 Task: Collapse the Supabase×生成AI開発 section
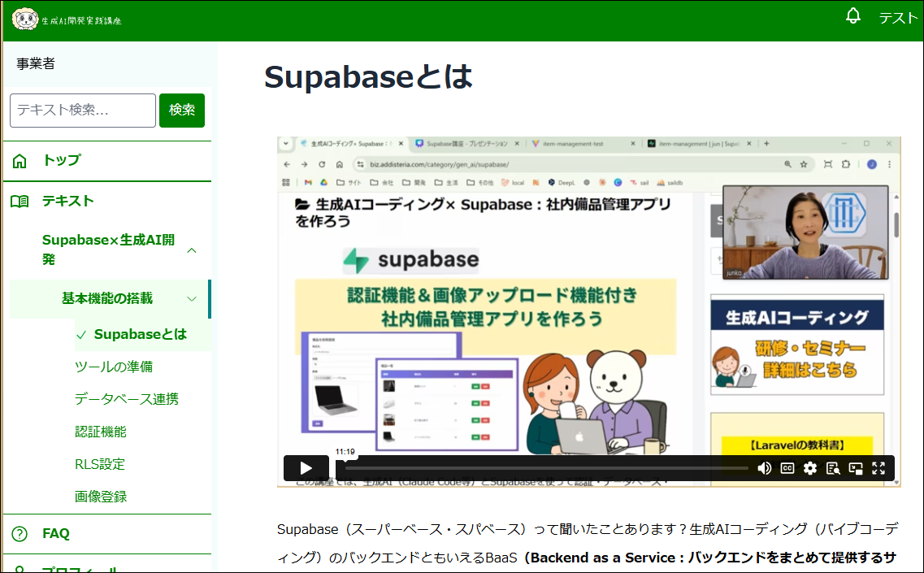pyautogui.click(x=193, y=250)
